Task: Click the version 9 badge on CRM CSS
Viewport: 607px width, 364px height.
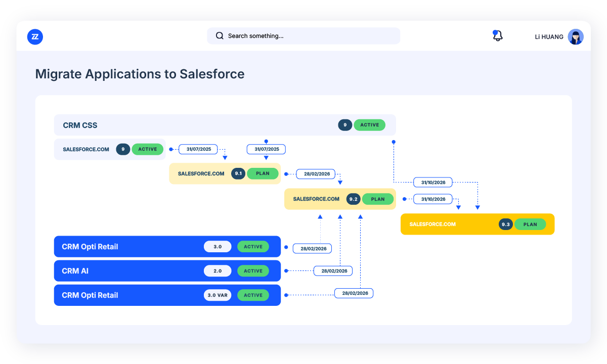Action: tap(345, 125)
